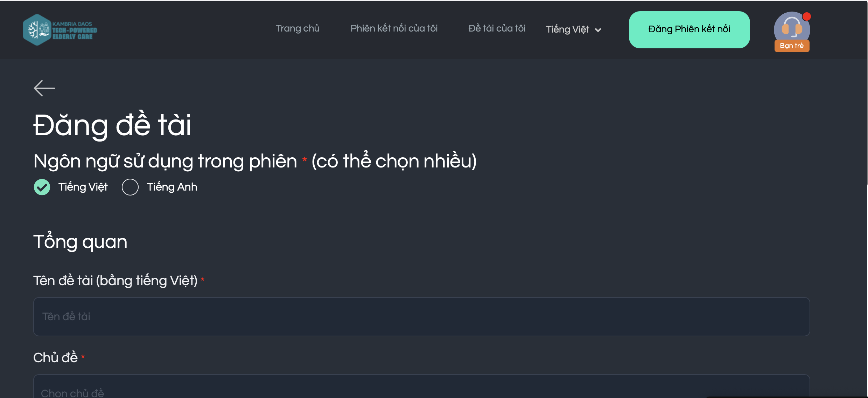868x398 pixels.
Task: Click the Tổng quan section heading
Action: [x=80, y=242]
